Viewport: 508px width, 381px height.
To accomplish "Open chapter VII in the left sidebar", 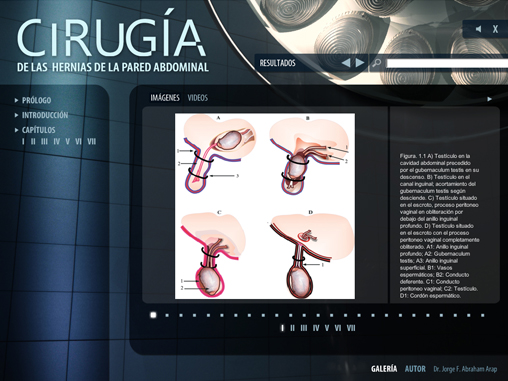I will coord(91,142).
